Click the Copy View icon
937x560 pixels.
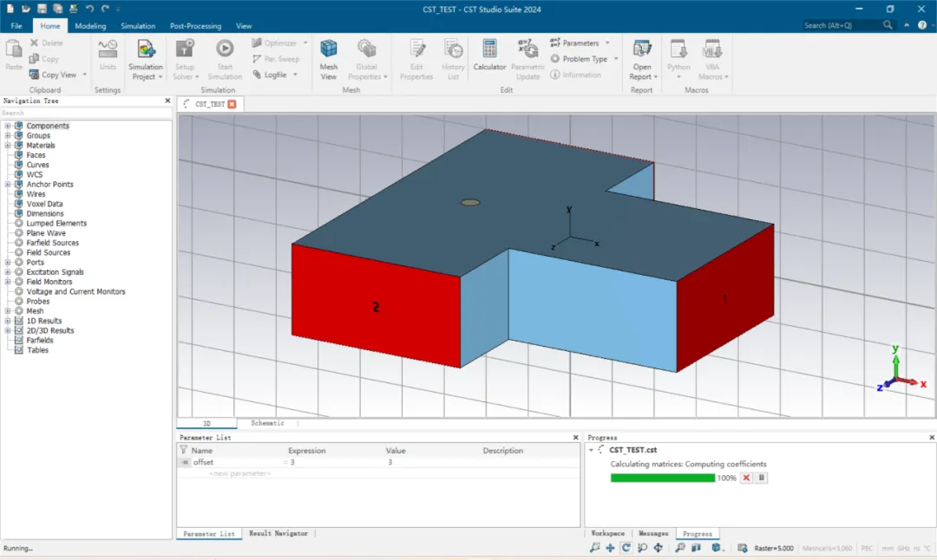(x=34, y=75)
